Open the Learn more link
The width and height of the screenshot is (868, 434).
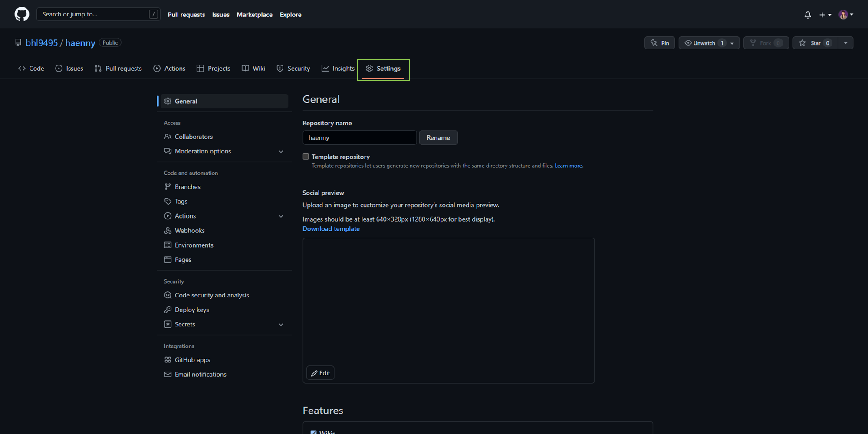pyautogui.click(x=569, y=166)
